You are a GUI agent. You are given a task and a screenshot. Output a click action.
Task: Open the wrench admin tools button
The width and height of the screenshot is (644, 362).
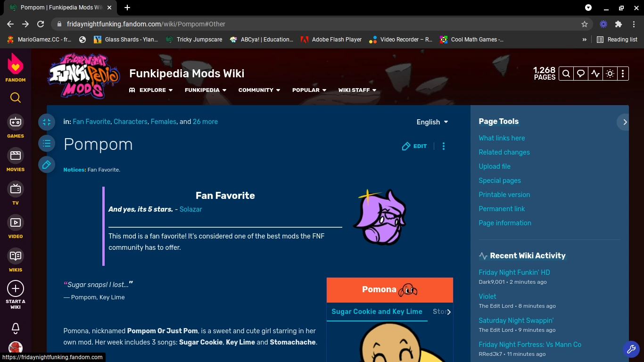pos(631,349)
